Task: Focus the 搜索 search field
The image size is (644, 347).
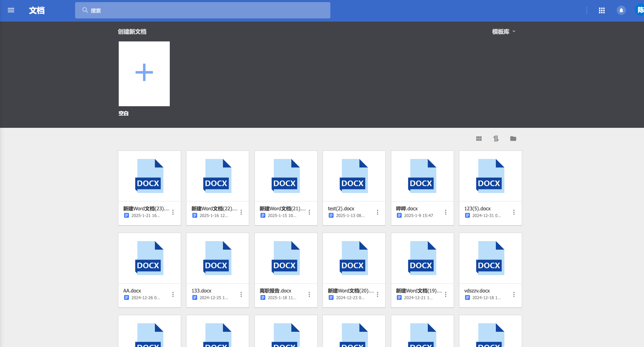Action: [203, 10]
